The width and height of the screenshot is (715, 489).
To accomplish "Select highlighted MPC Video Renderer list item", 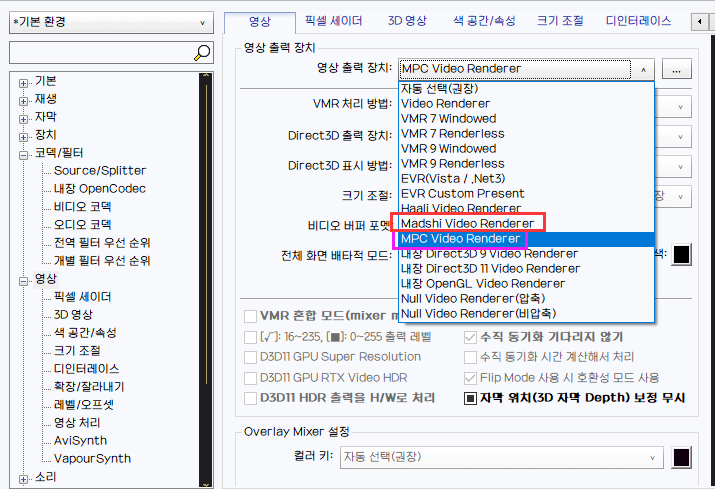I will [527, 239].
